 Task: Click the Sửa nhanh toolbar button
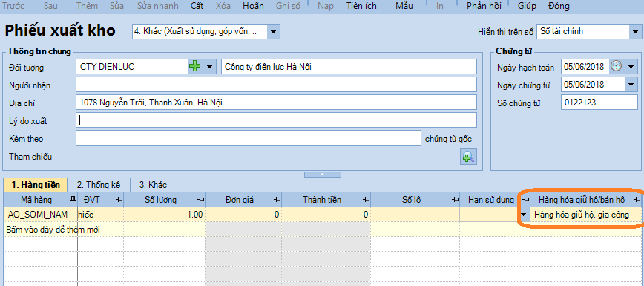158,6
